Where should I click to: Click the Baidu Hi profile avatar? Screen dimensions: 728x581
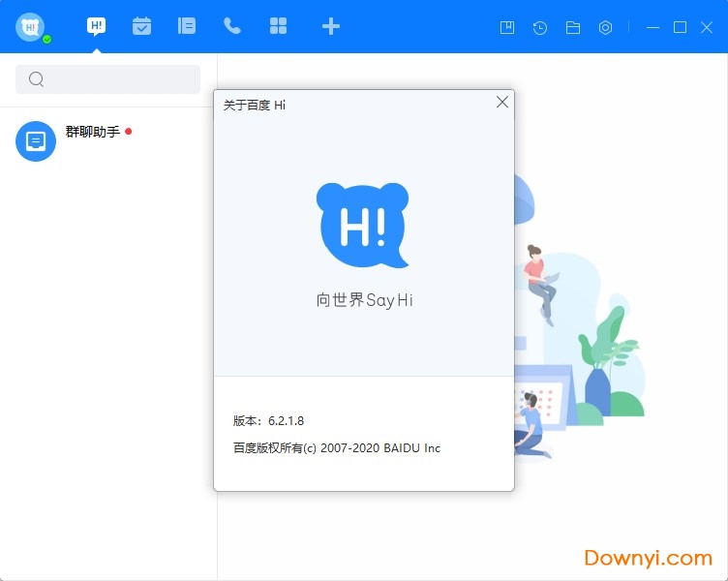coord(30,26)
